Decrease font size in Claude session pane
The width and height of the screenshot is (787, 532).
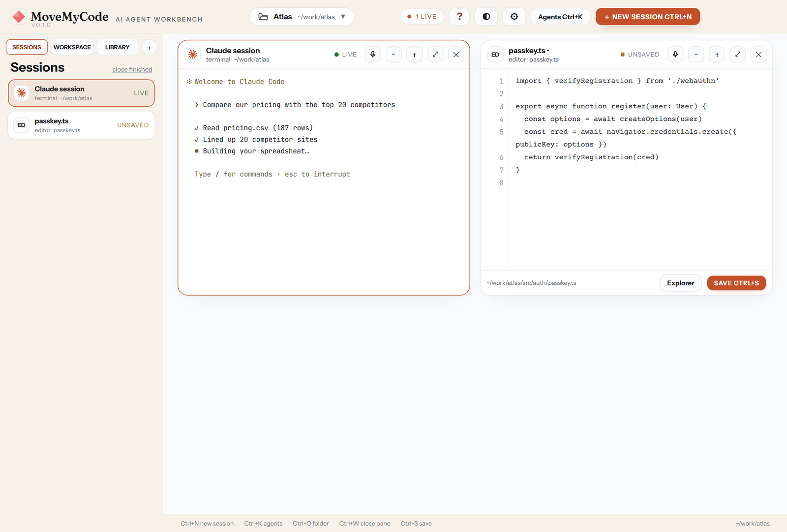click(x=393, y=55)
